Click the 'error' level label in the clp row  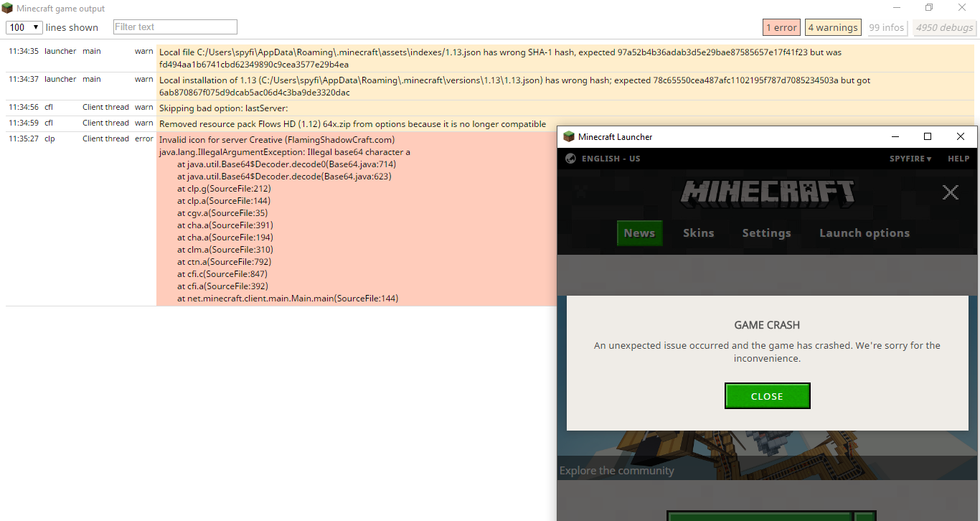[144, 139]
